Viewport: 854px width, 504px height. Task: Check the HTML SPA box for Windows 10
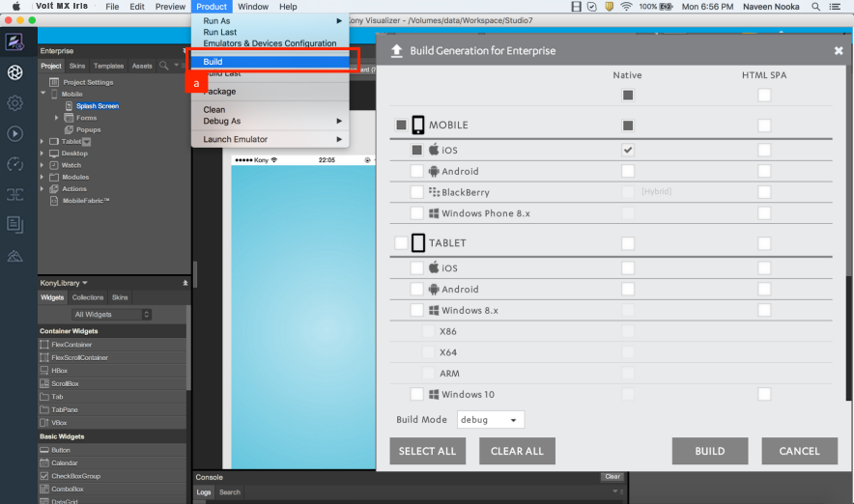click(764, 394)
